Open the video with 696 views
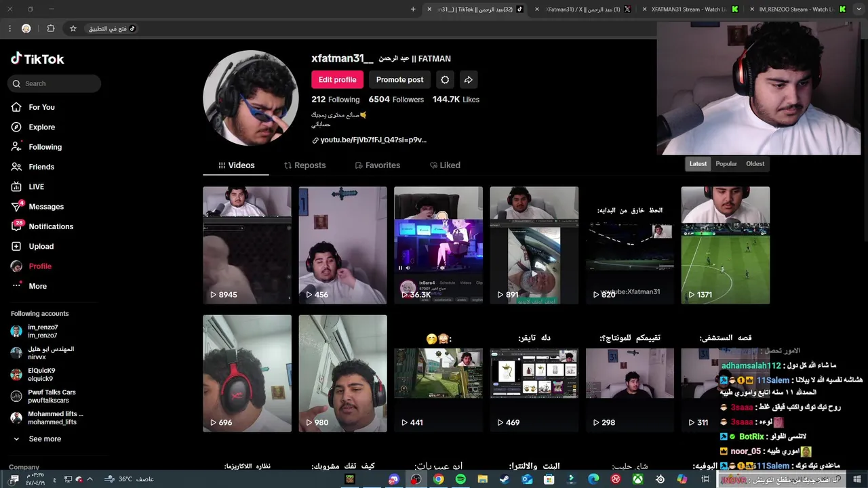The width and height of the screenshot is (868, 488). [247, 373]
